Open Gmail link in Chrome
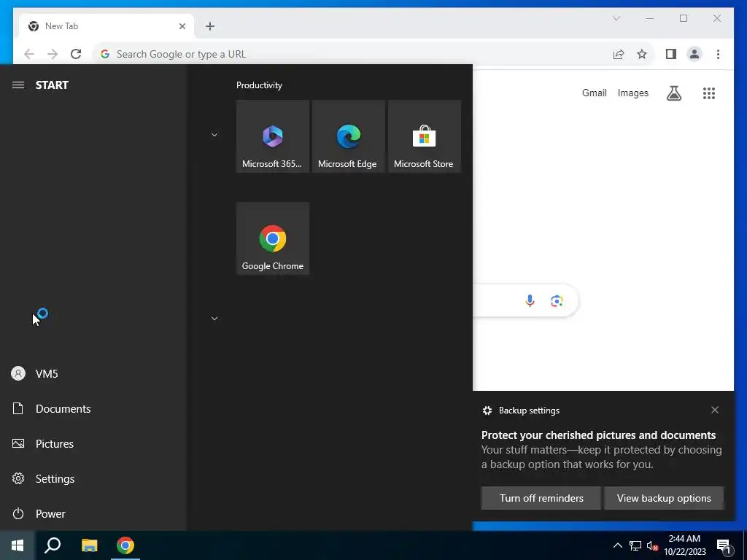747x560 pixels. tap(594, 93)
